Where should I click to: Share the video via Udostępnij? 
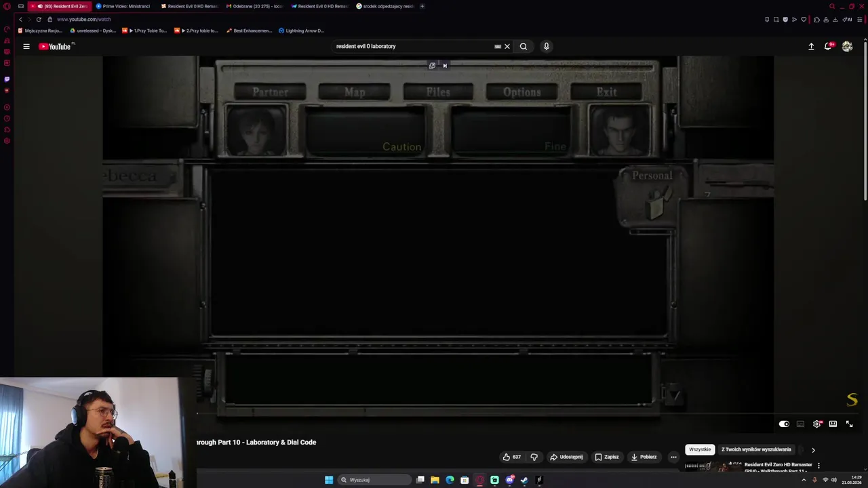pos(566,457)
